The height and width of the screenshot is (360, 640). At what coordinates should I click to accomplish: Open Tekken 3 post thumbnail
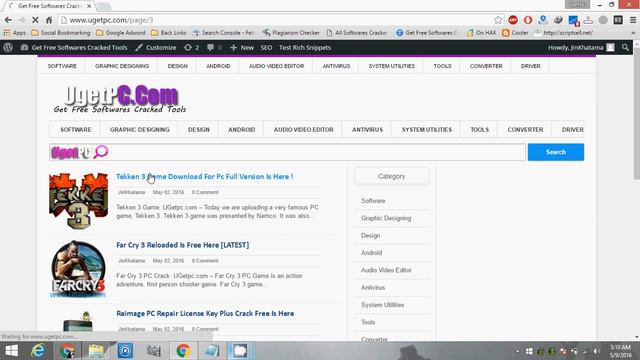[x=79, y=201]
